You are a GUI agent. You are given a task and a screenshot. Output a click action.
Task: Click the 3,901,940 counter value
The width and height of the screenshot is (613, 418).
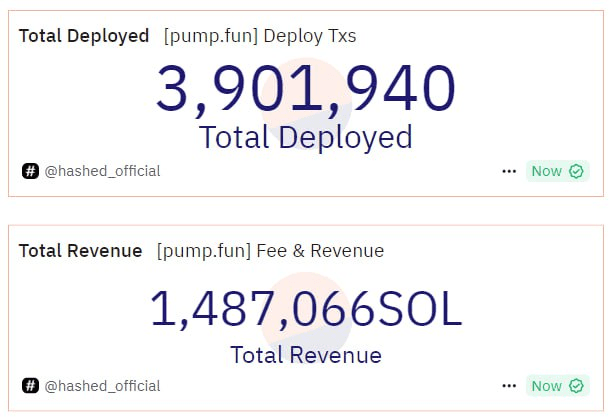pos(306,90)
